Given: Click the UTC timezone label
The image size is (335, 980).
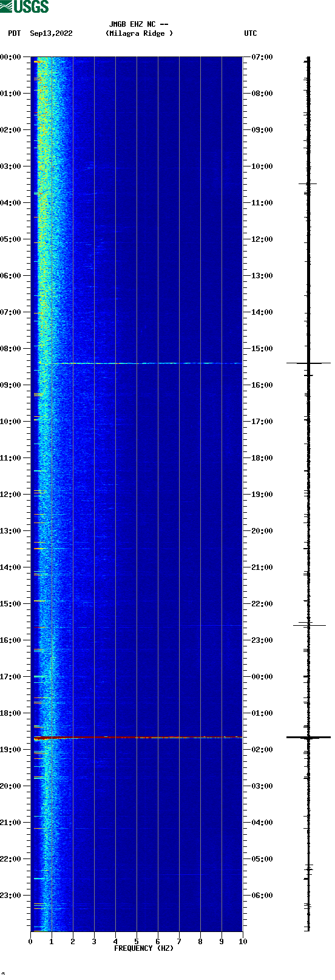Looking at the screenshot, I should pos(251,33).
